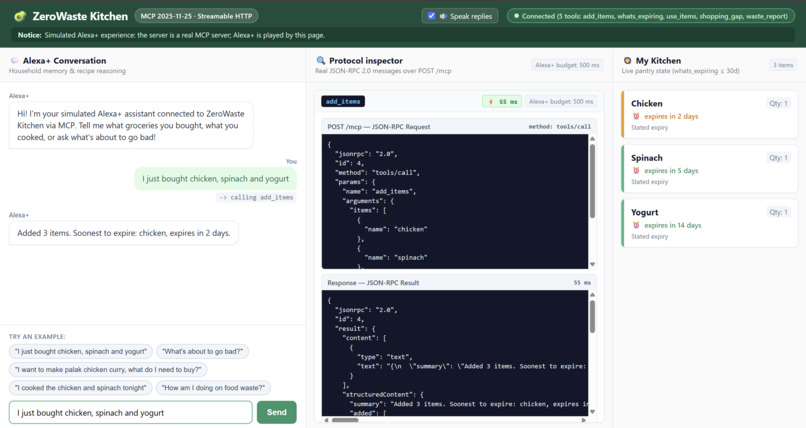Toggle the Speak replies checkbox
The image size is (806, 428).
(431, 16)
